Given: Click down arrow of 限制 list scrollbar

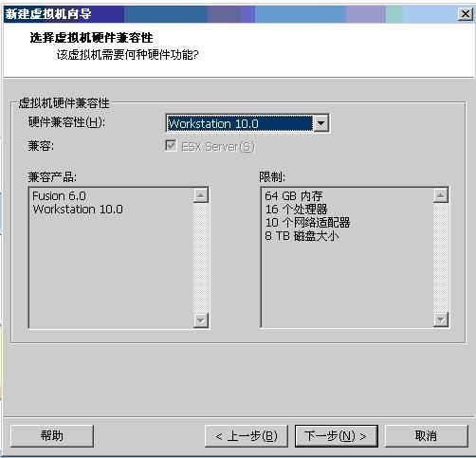Looking at the screenshot, I should 441,321.
